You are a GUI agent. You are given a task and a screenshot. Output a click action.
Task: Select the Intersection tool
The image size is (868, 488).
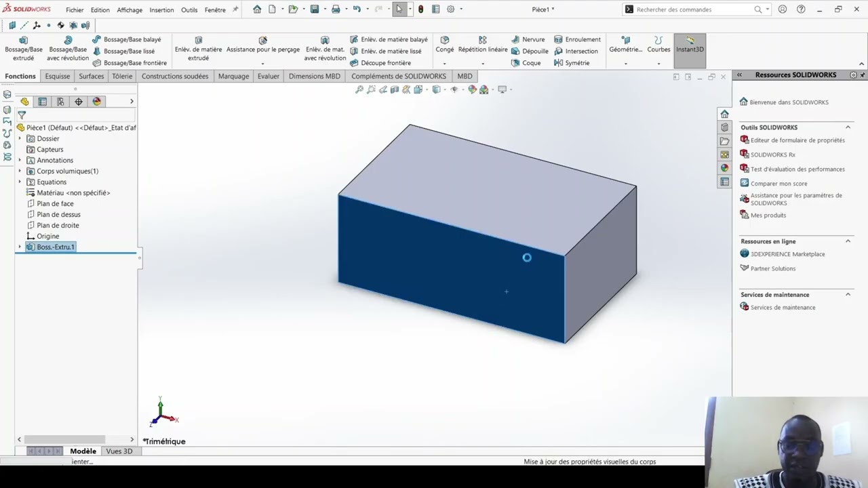[x=576, y=51]
